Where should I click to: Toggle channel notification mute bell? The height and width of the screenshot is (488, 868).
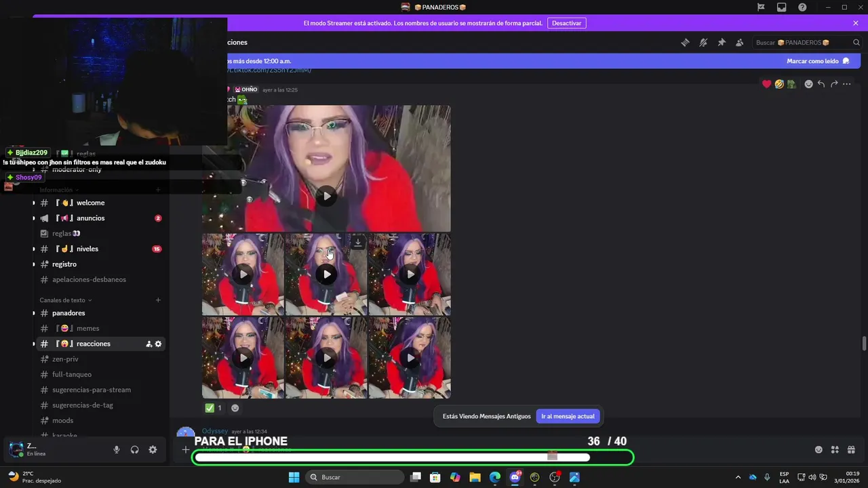coord(703,42)
